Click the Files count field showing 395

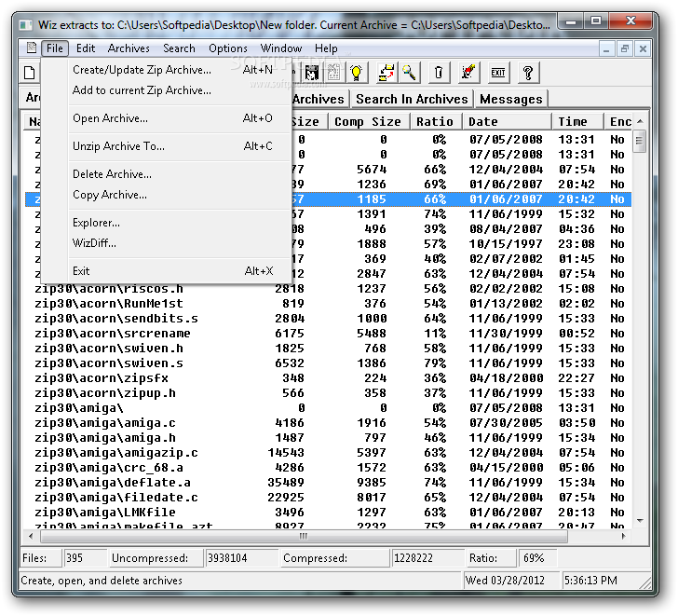click(x=85, y=558)
